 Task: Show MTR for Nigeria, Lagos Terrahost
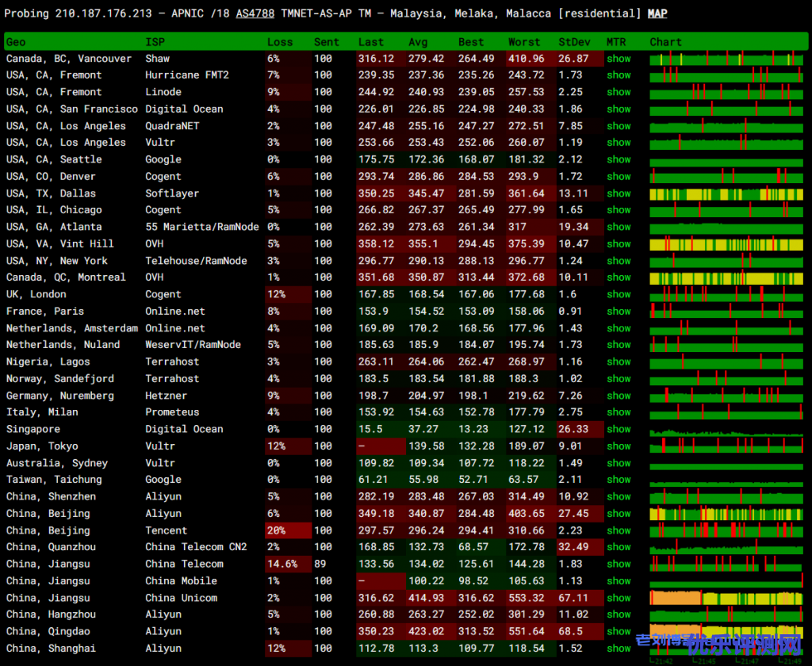(619, 362)
